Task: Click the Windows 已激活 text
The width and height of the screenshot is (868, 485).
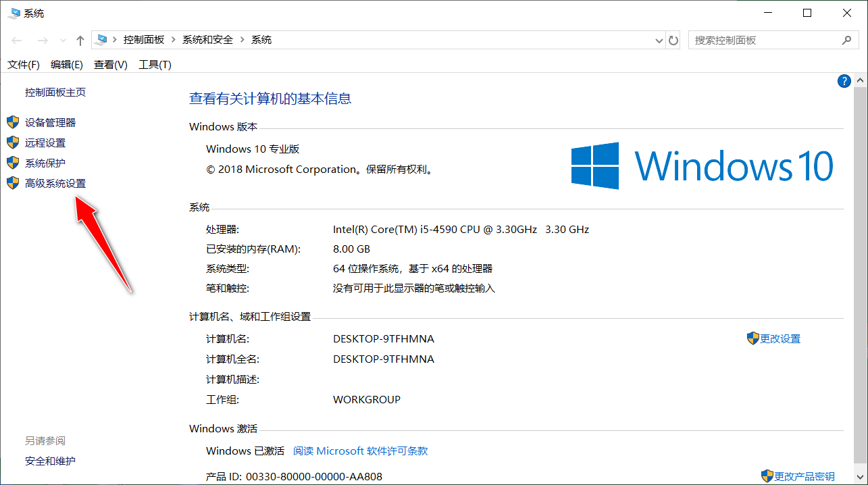Action: 245,451
